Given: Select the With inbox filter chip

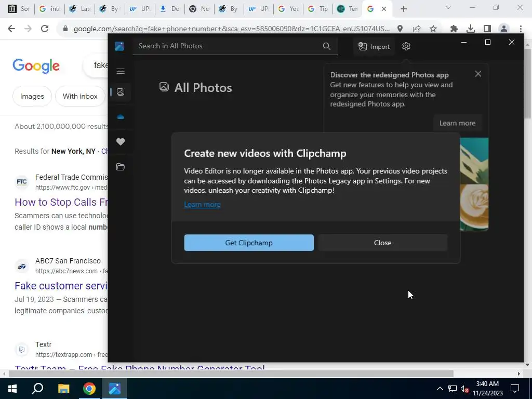Looking at the screenshot, I should click(80, 96).
